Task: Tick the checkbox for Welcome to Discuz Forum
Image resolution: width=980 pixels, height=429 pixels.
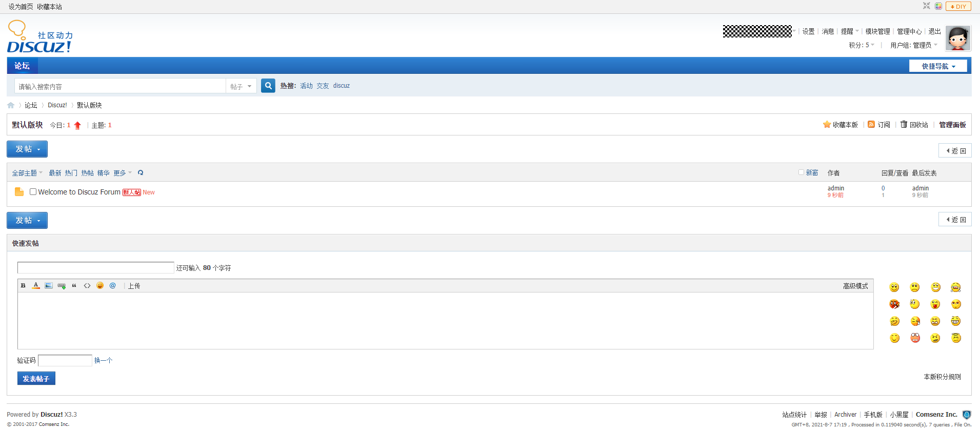Action: pyautogui.click(x=33, y=191)
